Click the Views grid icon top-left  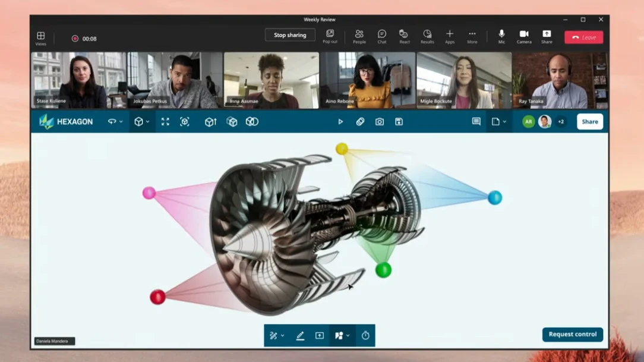coord(40,36)
